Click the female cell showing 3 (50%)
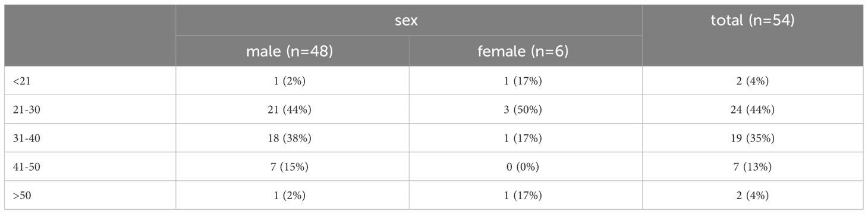The height and width of the screenshot is (214, 868). [x=526, y=109]
